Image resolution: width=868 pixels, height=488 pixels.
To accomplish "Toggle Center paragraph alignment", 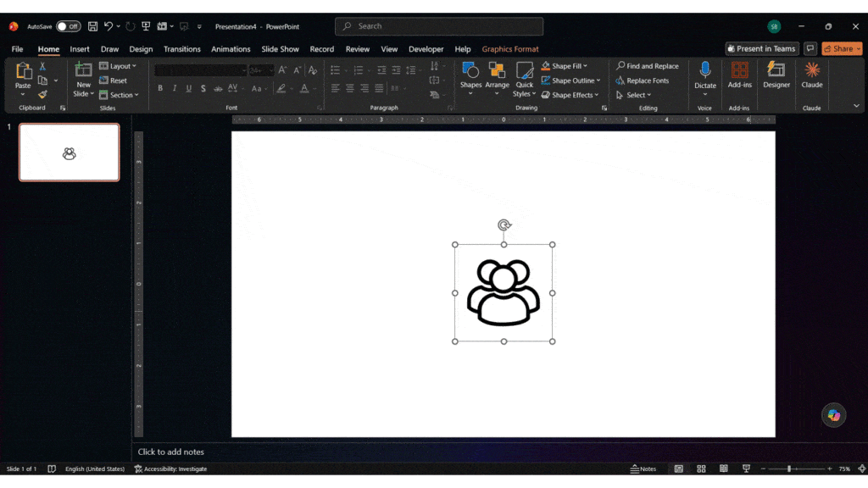I will (x=350, y=88).
